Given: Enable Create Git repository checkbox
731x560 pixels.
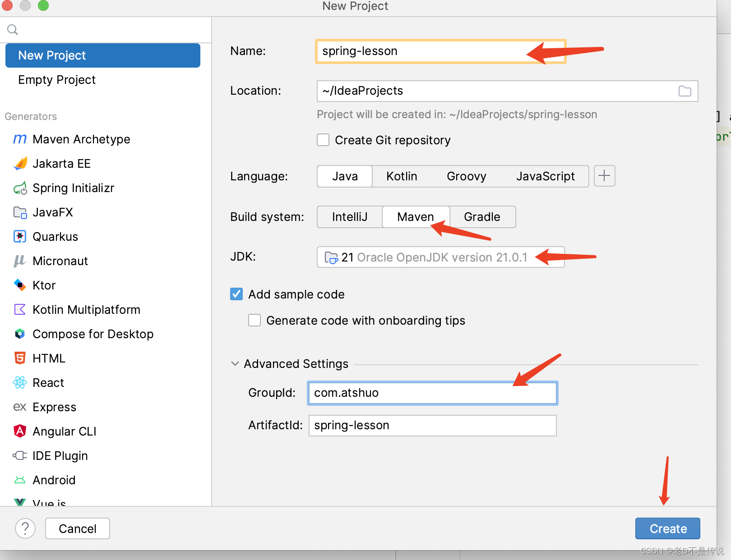Looking at the screenshot, I should pyautogui.click(x=323, y=140).
